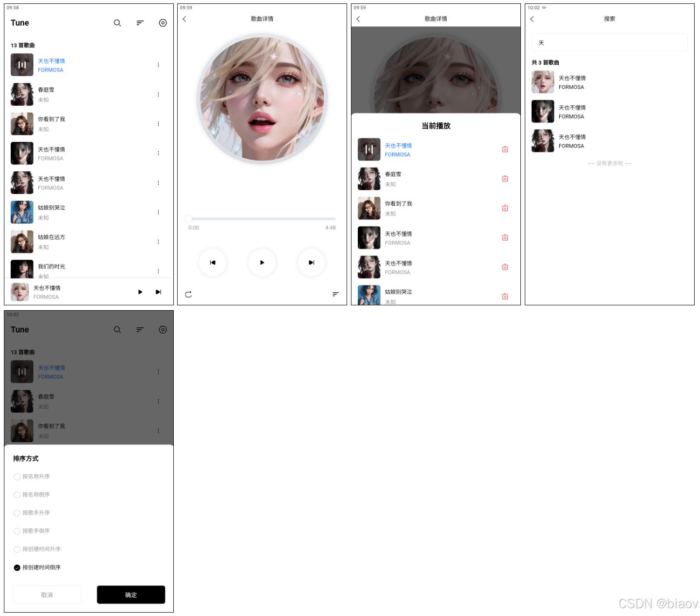
Task: Seek on the song progress bar
Action: click(x=262, y=219)
